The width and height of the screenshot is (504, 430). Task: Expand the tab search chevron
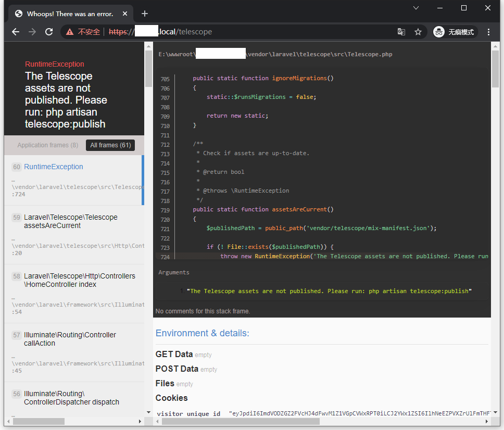point(416,8)
